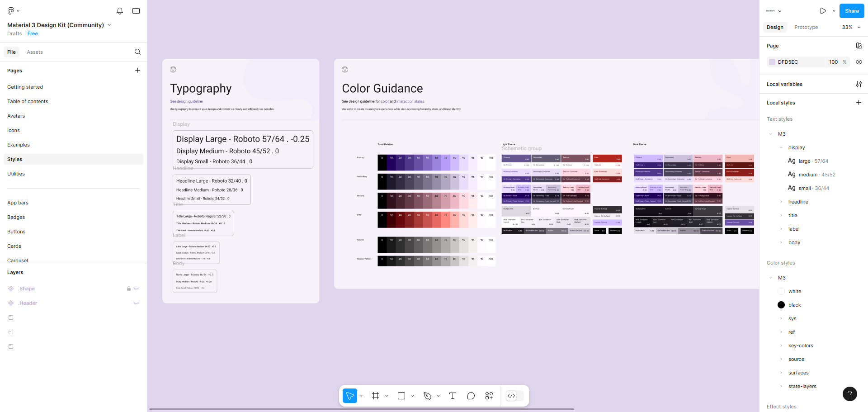Collapse the M3 text styles group
This screenshot has width=868, height=412.
tap(771, 134)
